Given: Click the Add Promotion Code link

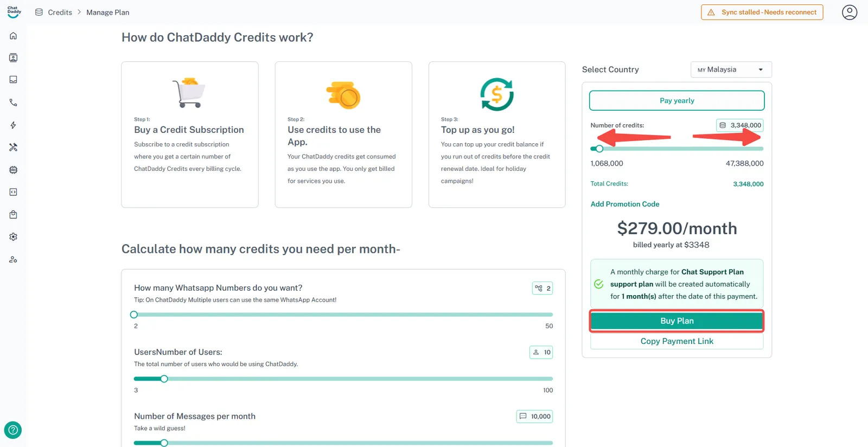Looking at the screenshot, I should coord(624,205).
